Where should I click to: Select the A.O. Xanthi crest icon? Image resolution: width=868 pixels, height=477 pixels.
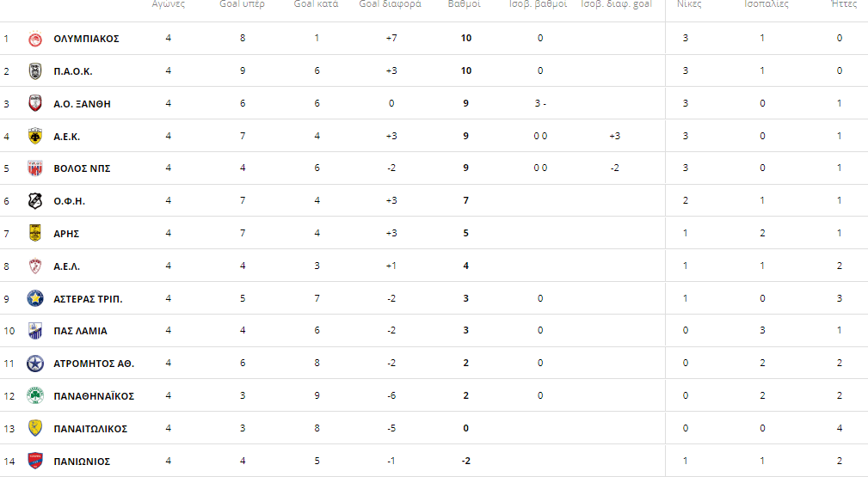(35, 103)
